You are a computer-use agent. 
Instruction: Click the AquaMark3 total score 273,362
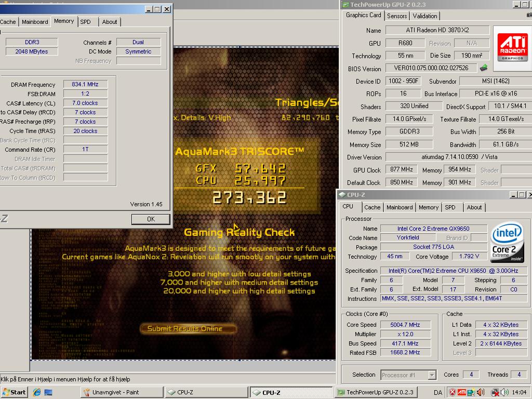coord(249,198)
